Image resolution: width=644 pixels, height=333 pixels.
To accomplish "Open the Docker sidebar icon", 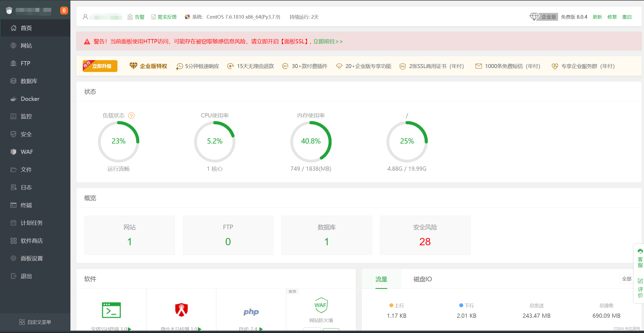I will coord(13,99).
